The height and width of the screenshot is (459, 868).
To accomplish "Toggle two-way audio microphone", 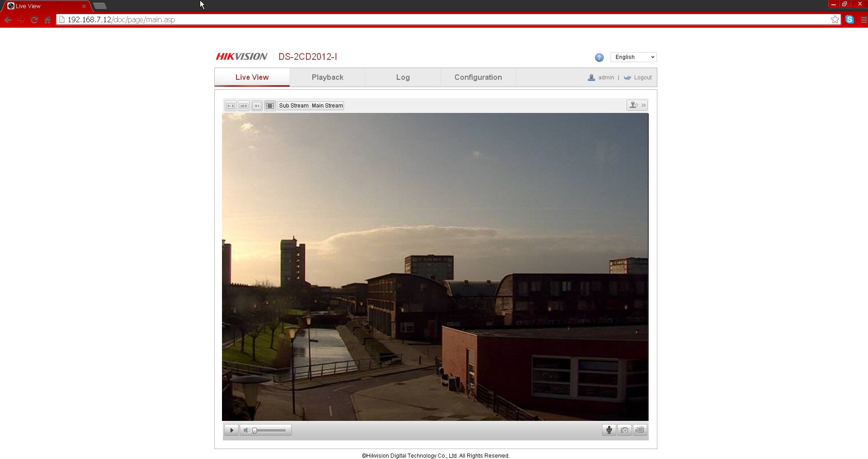I will pos(609,430).
